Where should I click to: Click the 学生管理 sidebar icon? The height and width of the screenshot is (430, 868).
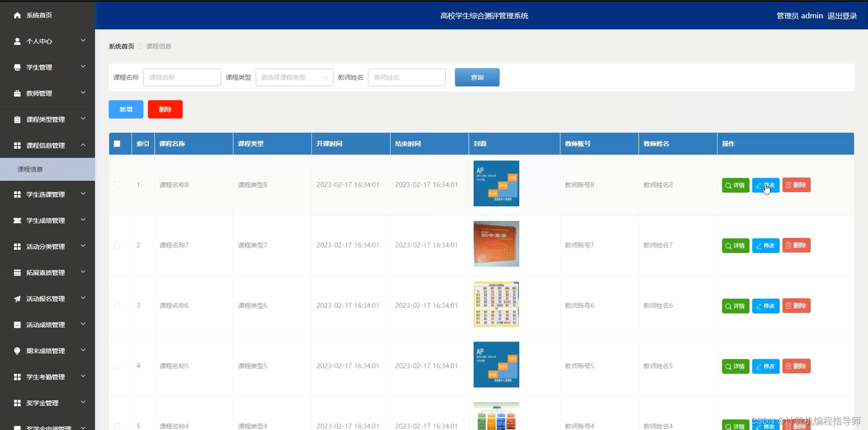click(17, 67)
